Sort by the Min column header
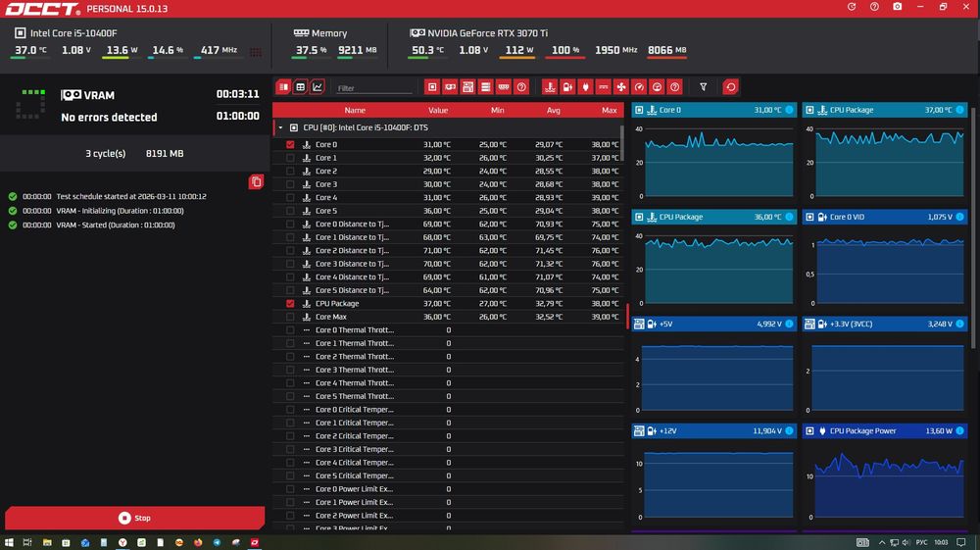 pos(498,110)
